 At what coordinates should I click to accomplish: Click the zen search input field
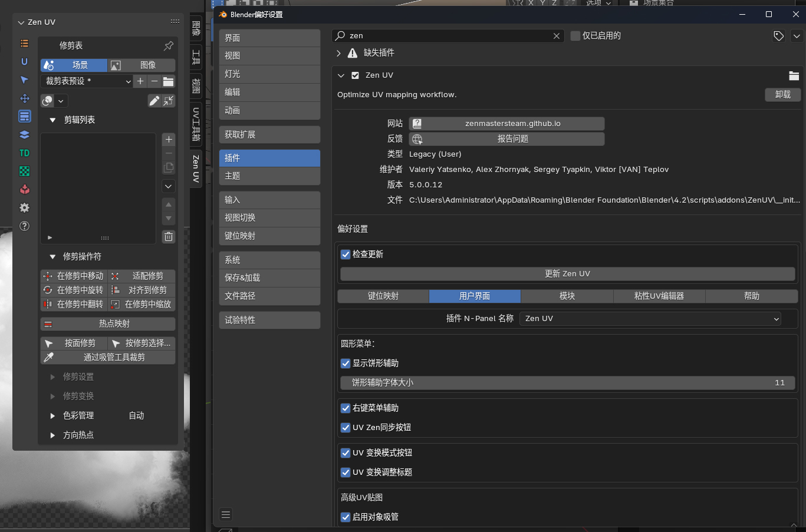pos(448,36)
